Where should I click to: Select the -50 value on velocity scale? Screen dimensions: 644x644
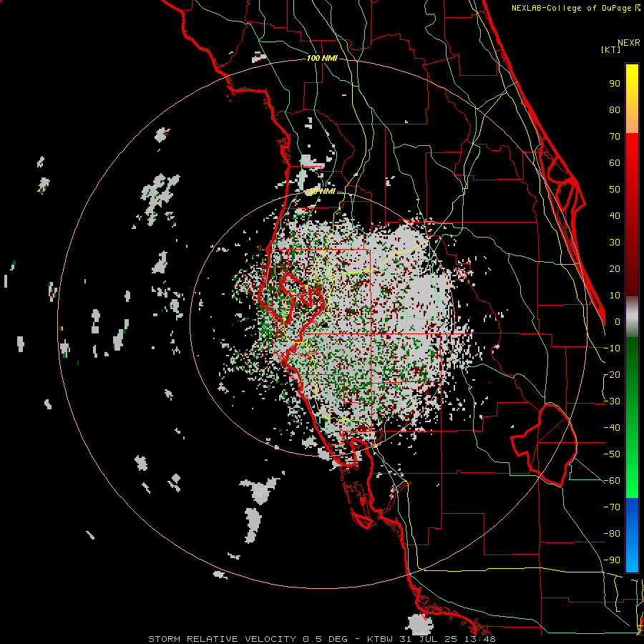click(x=612, y=454)
